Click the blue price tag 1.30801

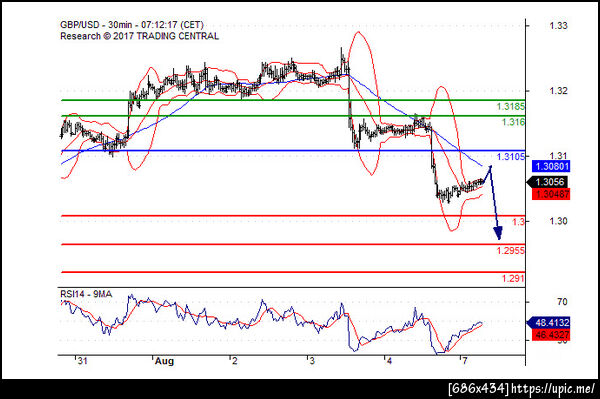(551, 166)
